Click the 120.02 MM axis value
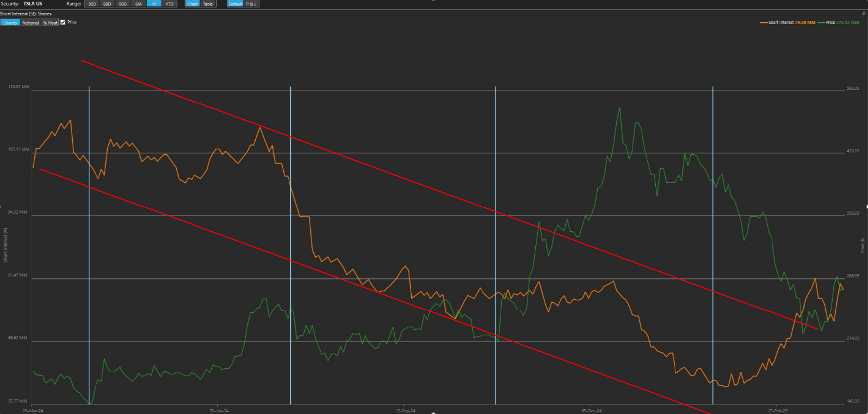The height and width of the screenshot is (414, 868). pyautogui.click(x=19, y=87)
